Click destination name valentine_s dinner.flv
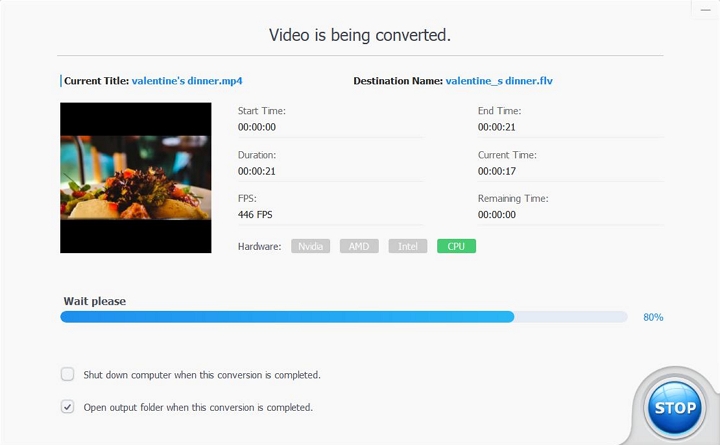Screen dimensions: 720x445 499,81
